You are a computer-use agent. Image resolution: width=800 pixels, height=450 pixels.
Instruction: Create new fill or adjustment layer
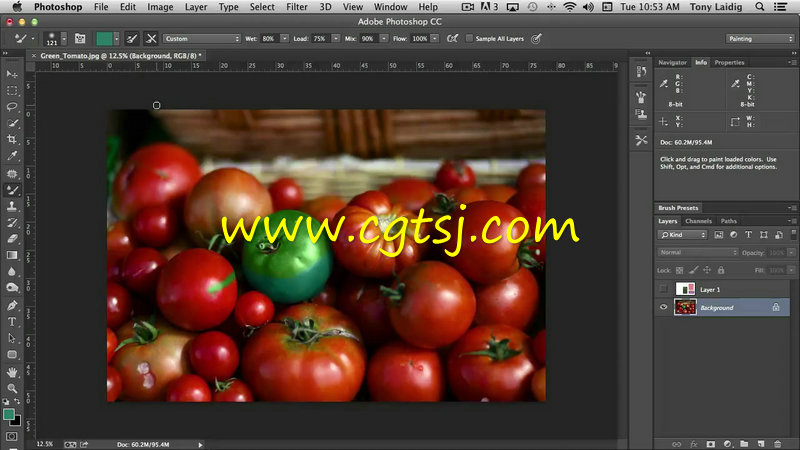click(x=727, y=444)
